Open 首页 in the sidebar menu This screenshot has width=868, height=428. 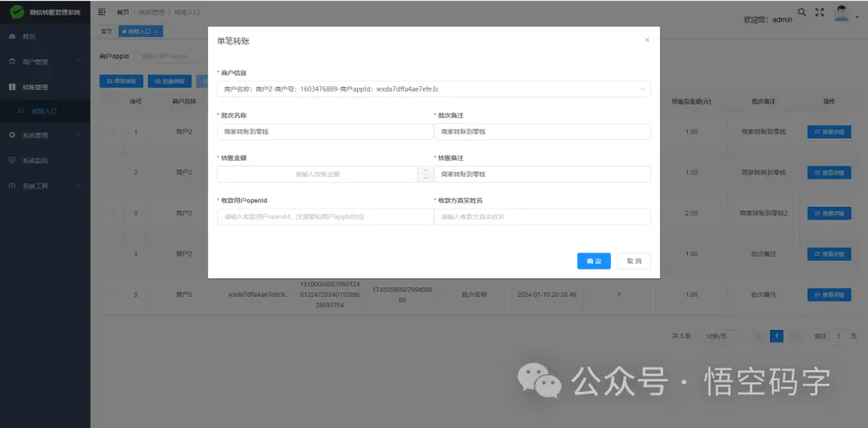[x=45, y=36]
